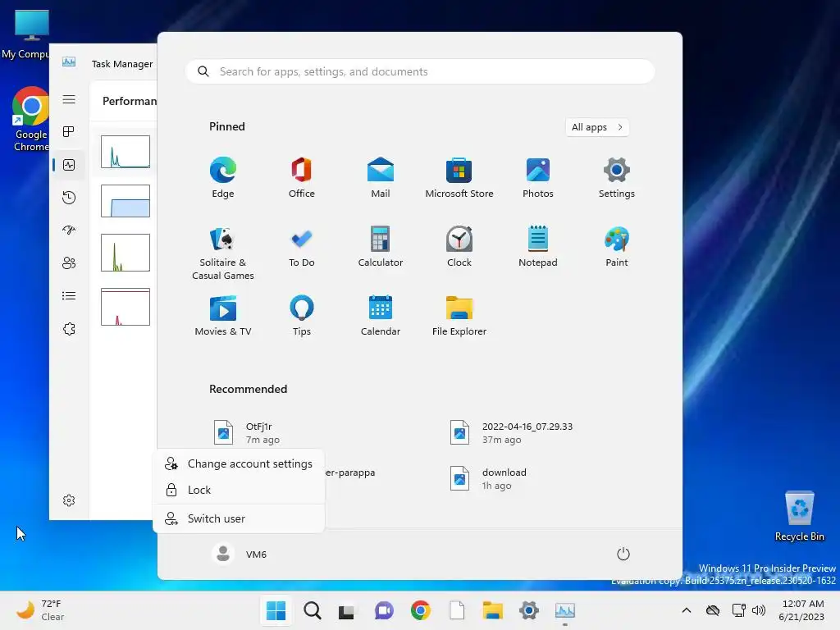Open the Tips app

[302, 316]
